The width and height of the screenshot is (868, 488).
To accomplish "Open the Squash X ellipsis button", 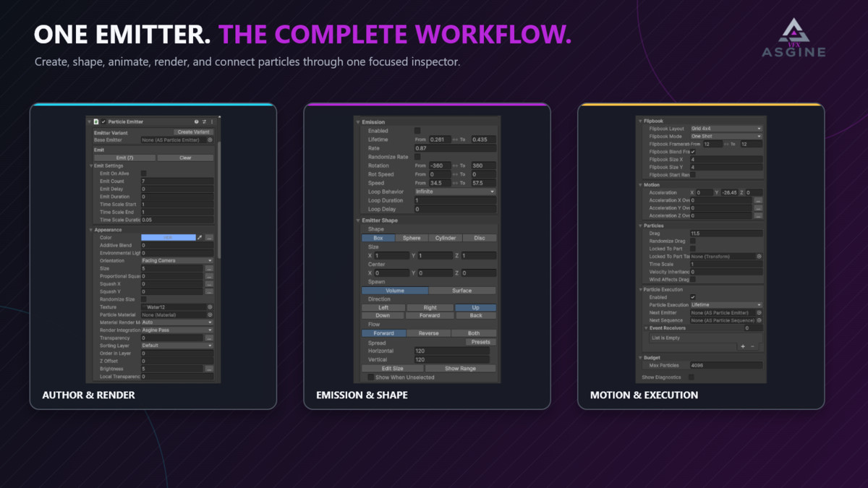I will (x=209, y=284).
